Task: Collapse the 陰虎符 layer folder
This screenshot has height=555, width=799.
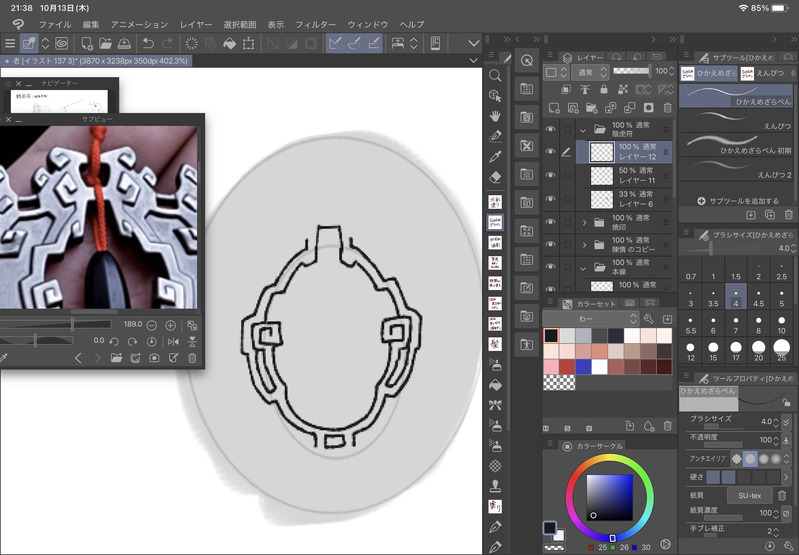Action: (584, 129)
